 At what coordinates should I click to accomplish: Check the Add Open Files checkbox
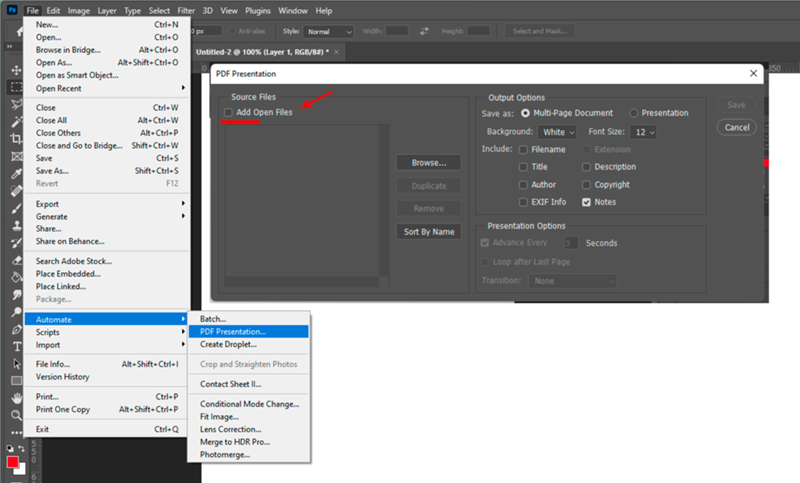coord(228,112)
